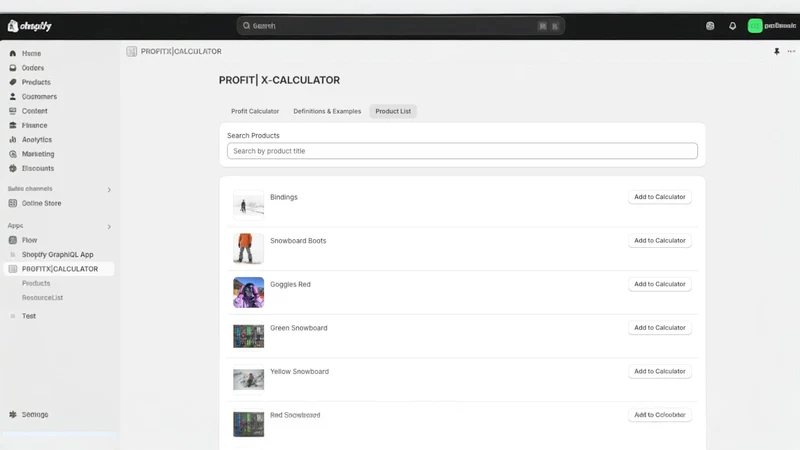Click the 'Green Snowboard' product title
800x450 pixels.
tap(298, 328)
